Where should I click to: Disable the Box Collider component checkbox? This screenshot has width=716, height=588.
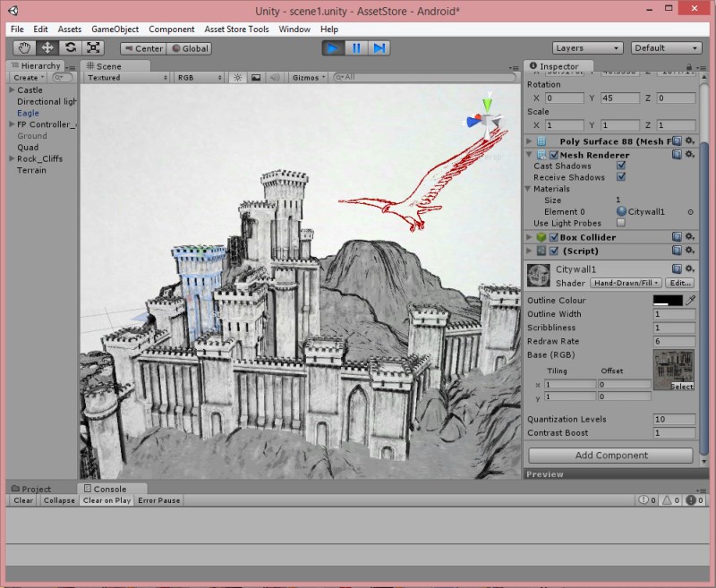554,237
